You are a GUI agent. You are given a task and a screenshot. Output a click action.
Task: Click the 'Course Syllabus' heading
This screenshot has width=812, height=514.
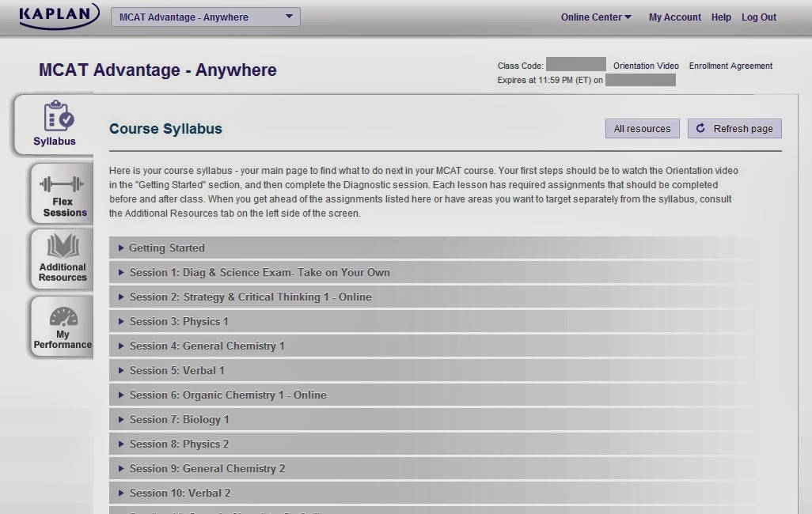(x=165, y=128)
